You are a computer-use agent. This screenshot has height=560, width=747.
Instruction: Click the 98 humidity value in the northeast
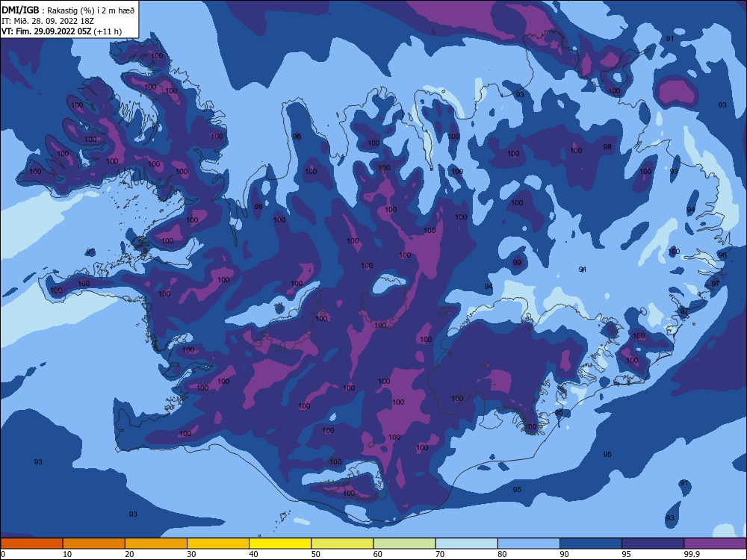[x=607, y=147]
